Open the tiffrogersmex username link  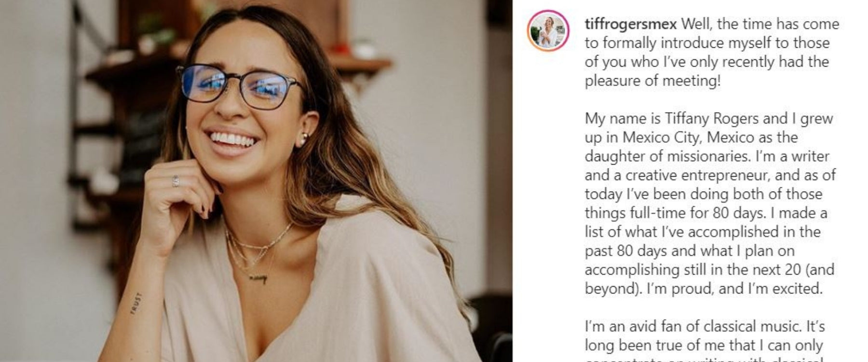pyautogui.click(x=631, y=24)
